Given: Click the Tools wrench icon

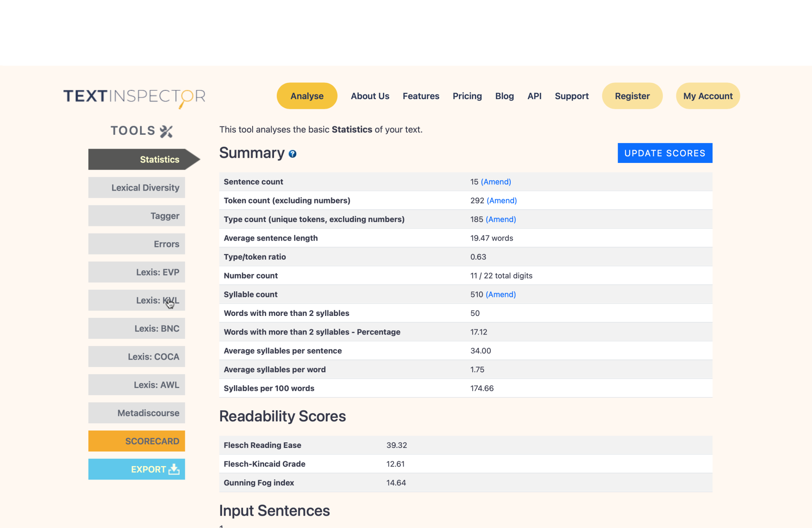Looking at the screenshot, I should [x=166, y=131].
